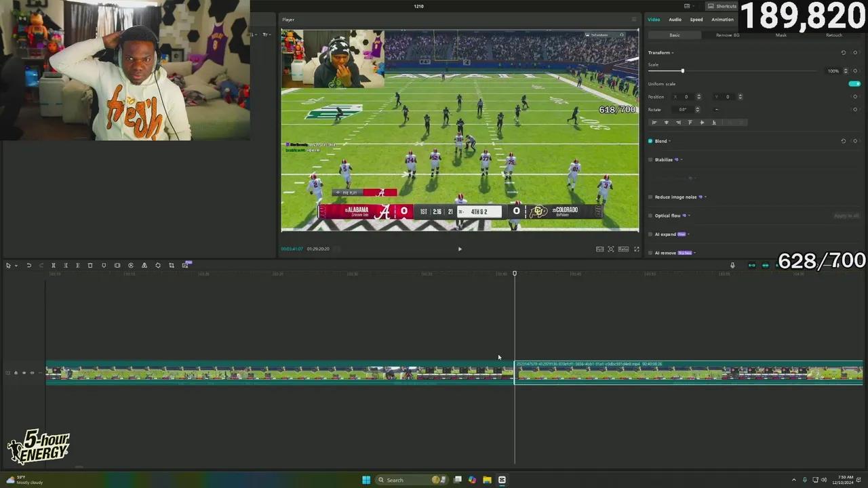Screen dimensions: 868x488
Task: Add keyframe for Scale
Action: point(855,70)
